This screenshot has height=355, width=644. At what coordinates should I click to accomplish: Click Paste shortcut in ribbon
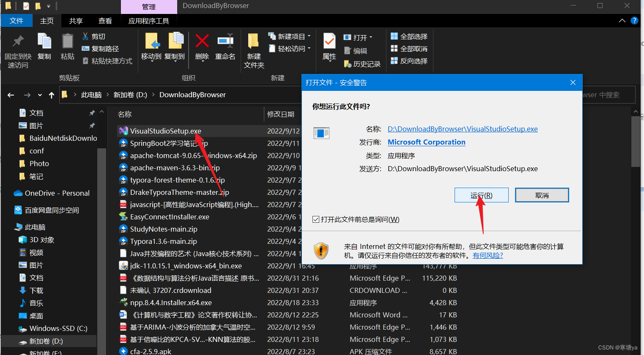point(107,61)
